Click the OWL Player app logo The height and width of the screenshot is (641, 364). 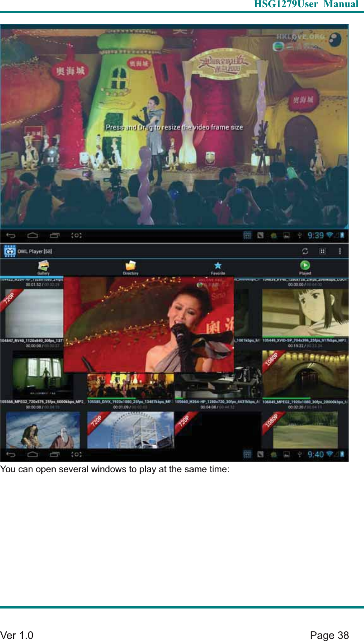point(9,251)
